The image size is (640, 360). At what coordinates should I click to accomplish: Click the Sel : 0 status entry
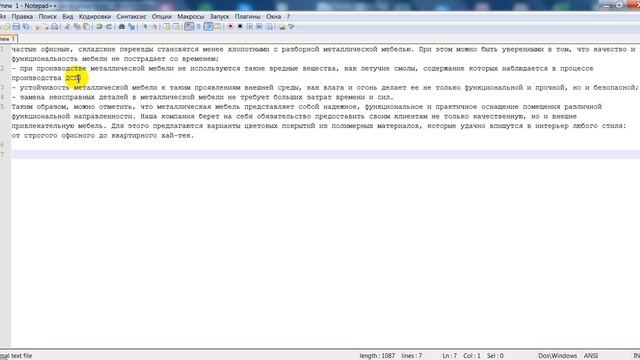point(495,356)
